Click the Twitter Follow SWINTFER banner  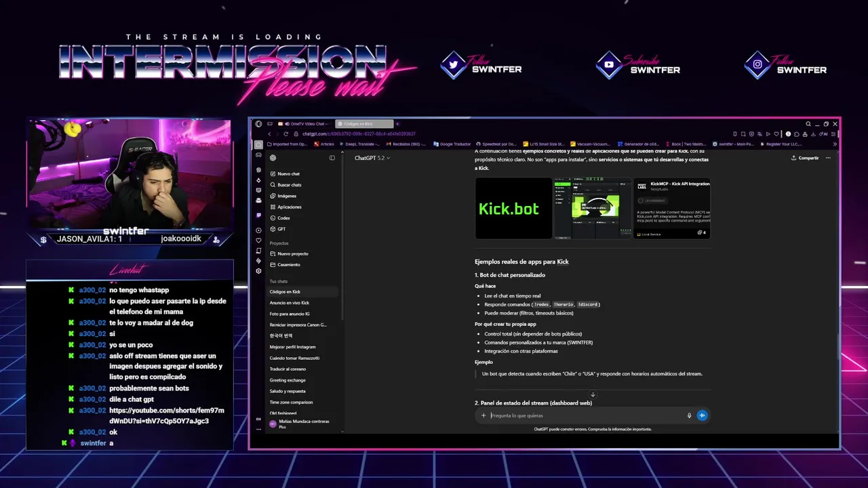point(481,65)
